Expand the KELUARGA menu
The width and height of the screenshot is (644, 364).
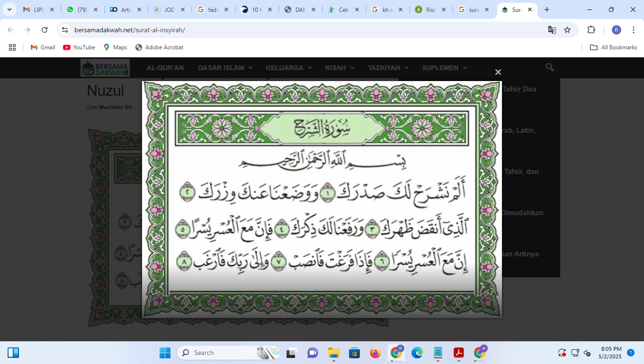(289, 68)
